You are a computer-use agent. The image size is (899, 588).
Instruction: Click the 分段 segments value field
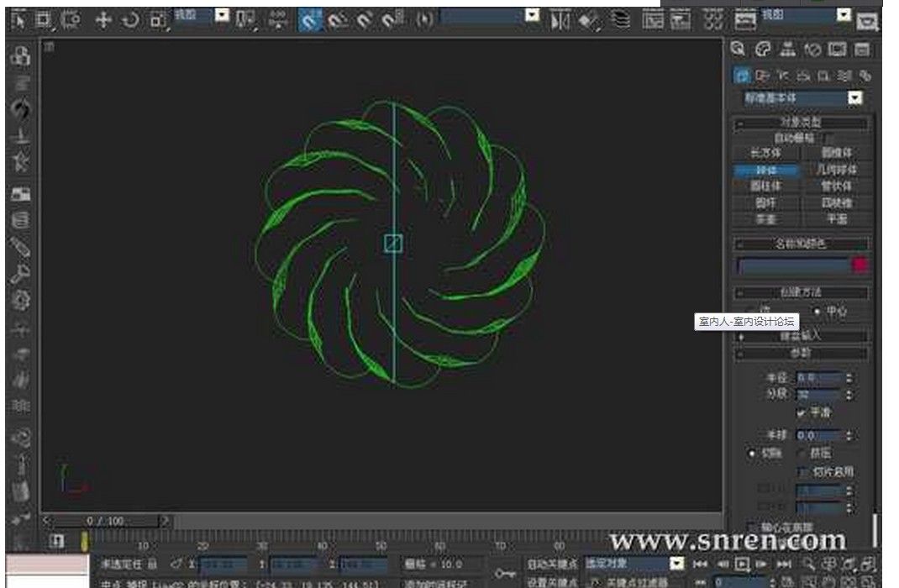818,394
